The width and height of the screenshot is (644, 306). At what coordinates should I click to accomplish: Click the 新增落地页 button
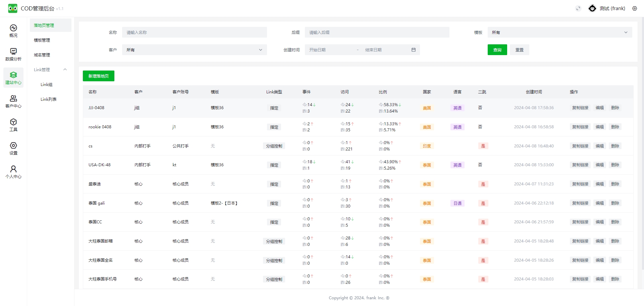pos(99,76)
